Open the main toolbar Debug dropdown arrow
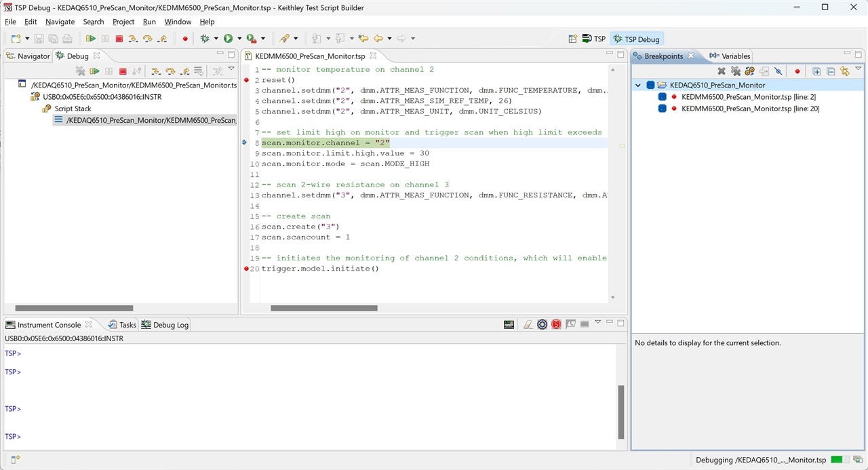The height and width of the screenshot is (470, 868). (x=216, y=39)
